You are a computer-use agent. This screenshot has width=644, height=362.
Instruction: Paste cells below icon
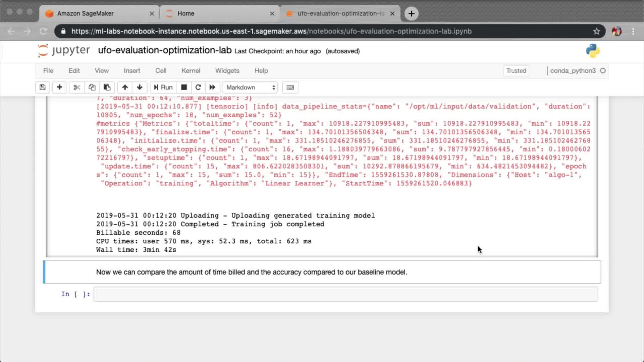pos(107,87)
